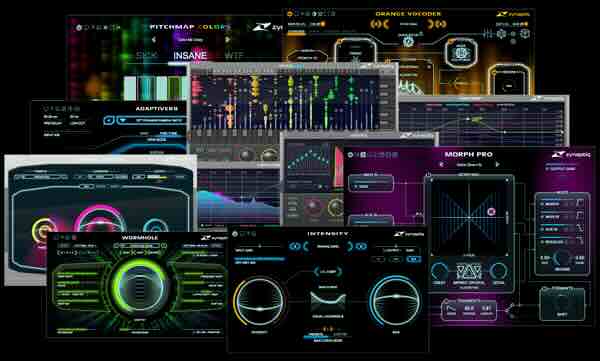
Task: Click first waveform shape icon in Morph Pro
Action: point(580,203)
